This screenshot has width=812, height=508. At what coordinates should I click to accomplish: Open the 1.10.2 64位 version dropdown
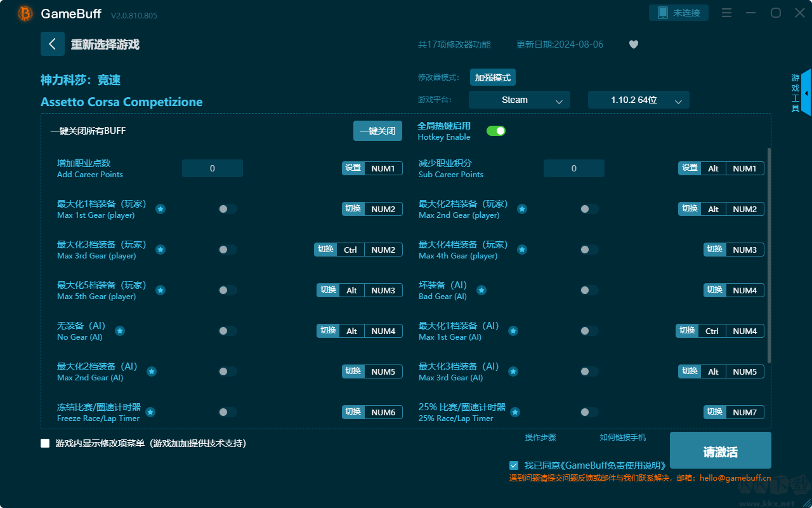point(639,100)
